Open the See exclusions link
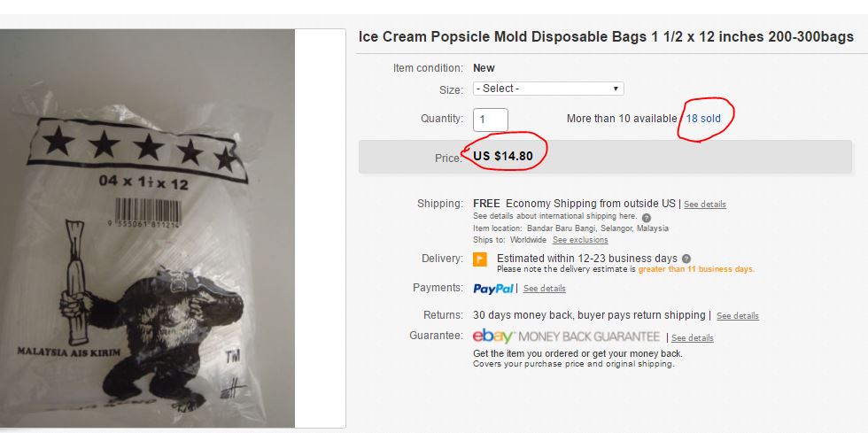The image size is (868, 433). (580, 240)
